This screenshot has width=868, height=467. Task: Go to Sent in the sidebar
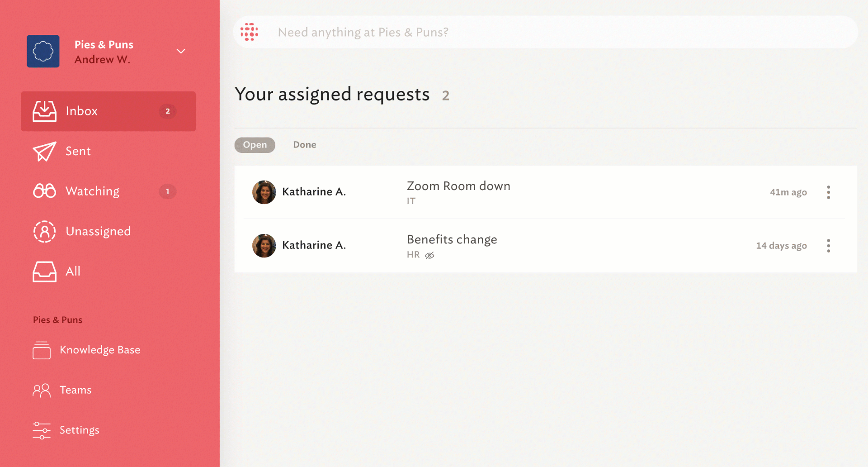[x=78, y=151]
